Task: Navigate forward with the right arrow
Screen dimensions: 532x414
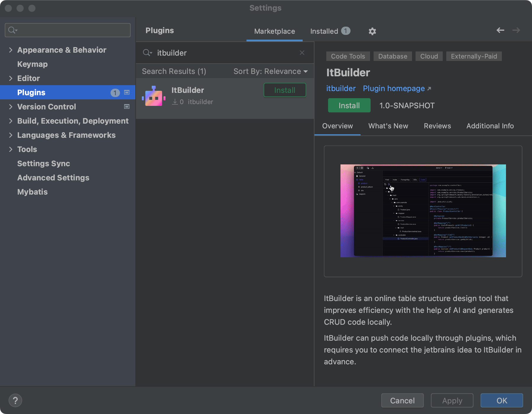Action: [x=516, y=30]
